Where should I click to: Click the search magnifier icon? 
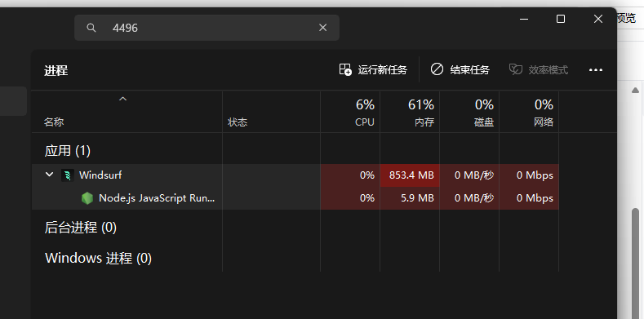coord(91,28)
